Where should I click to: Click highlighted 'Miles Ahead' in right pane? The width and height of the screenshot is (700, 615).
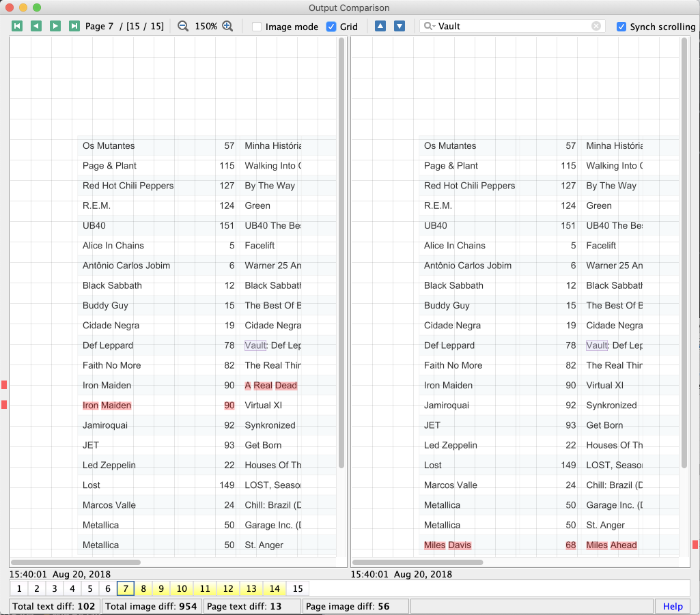pos(611,545)
